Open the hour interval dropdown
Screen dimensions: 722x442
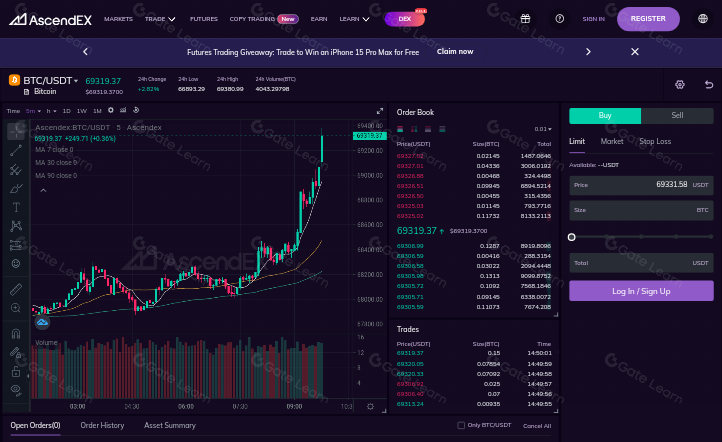pyautogui.click(x=51, y=111)
